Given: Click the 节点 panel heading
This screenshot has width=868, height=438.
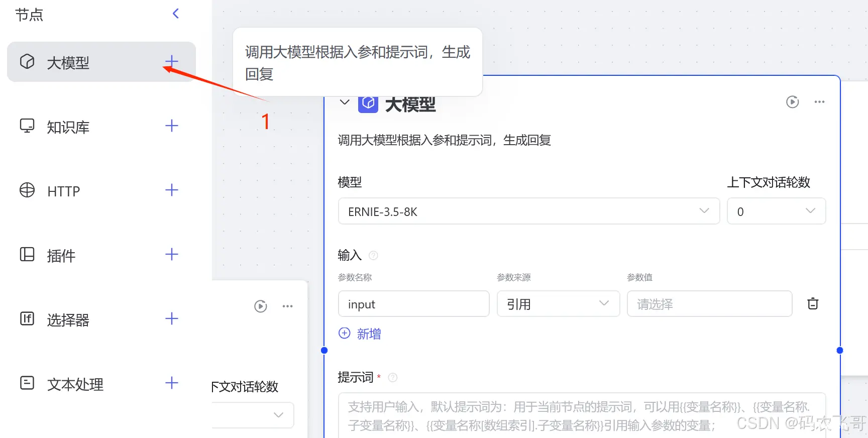Looking at the screenshot, I should (x=29, y=15).
